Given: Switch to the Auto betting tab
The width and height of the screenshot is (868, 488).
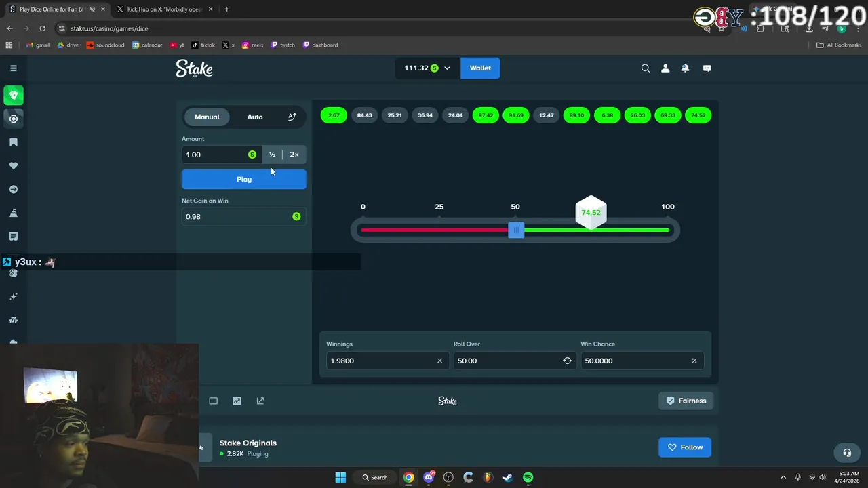Looking at the screenshot, I should (x=255, y=117).
